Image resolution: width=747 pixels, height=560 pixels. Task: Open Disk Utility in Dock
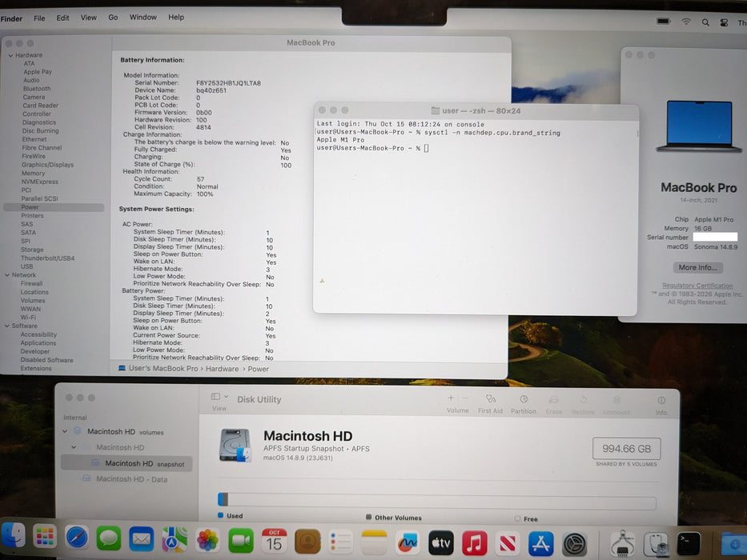click(x=656, y=544)
